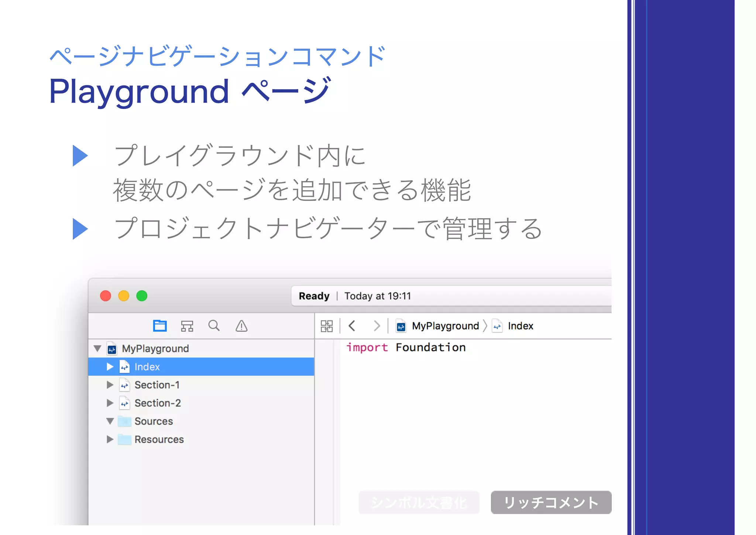Expand the Index page disclosure triangle
The image size is (756, 535).
pyautogui.click(x=110, y=367)
